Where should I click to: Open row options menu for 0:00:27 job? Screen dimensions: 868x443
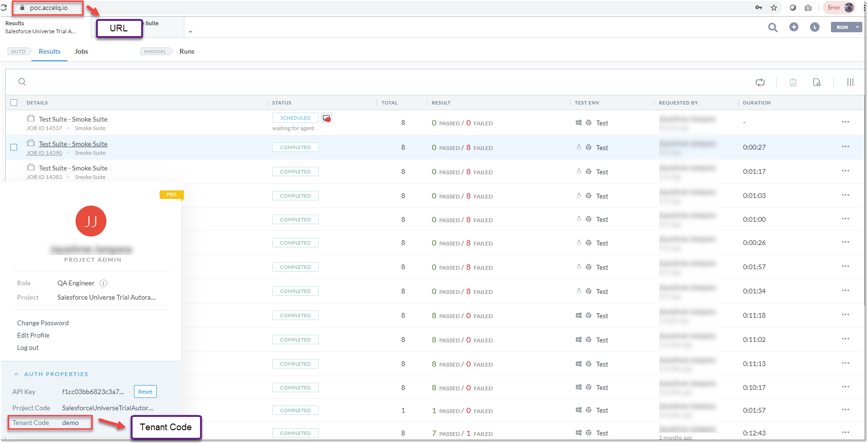pyautogui.click(x=845, y=147)
